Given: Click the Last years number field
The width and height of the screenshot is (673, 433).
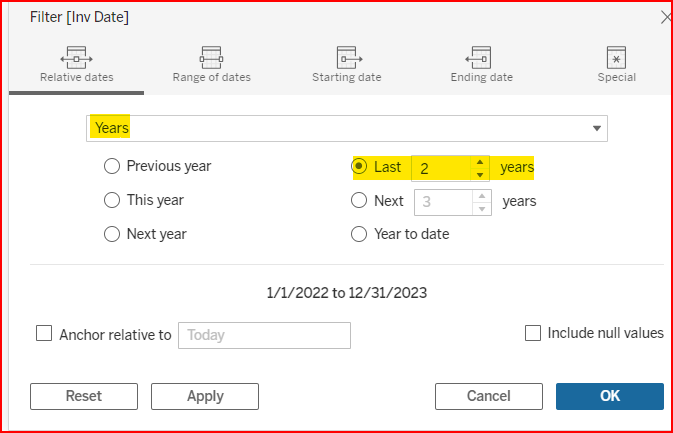Looking at the screenshot, I should coord(441,168).
